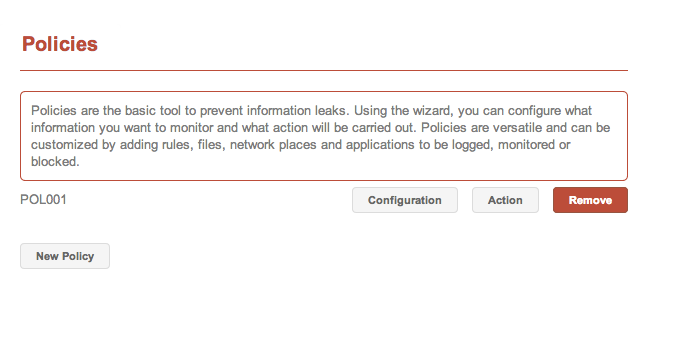
Task: Click the red divider line under Policies
Action: (324, 70)
